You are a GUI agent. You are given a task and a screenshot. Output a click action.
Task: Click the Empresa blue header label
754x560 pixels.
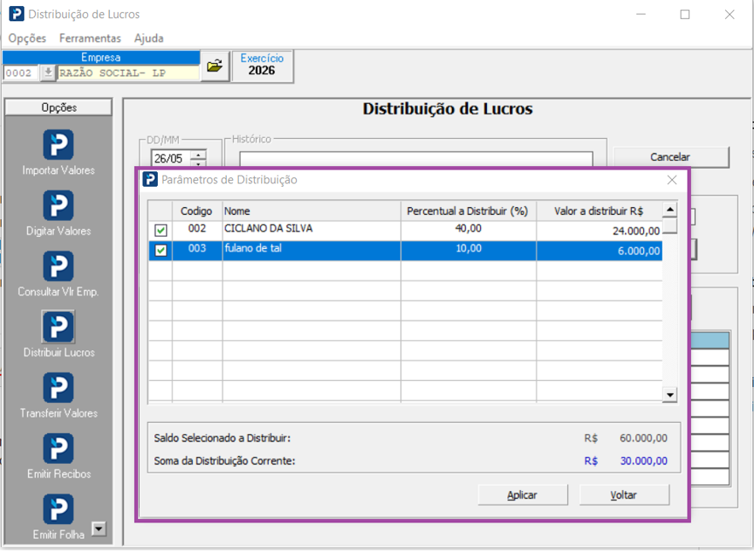(101, 57)
